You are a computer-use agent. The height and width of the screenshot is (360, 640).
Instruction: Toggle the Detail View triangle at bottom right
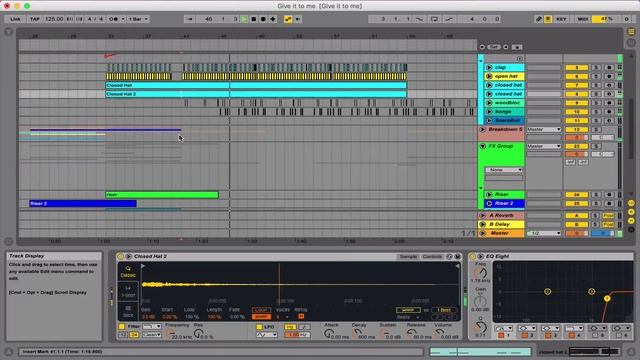(x=631, y=351)
